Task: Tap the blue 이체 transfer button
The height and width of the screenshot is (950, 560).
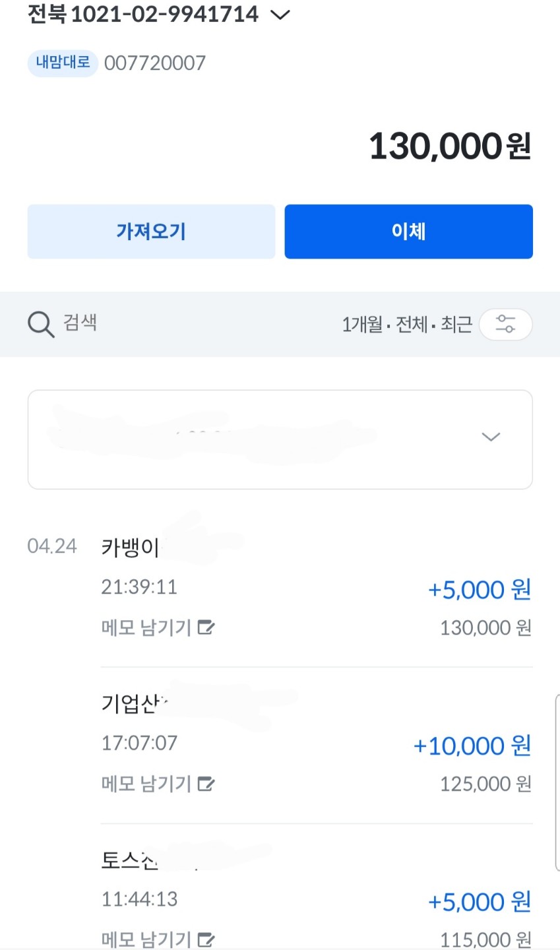Action: pyautogui.click(x=408, y=232)
